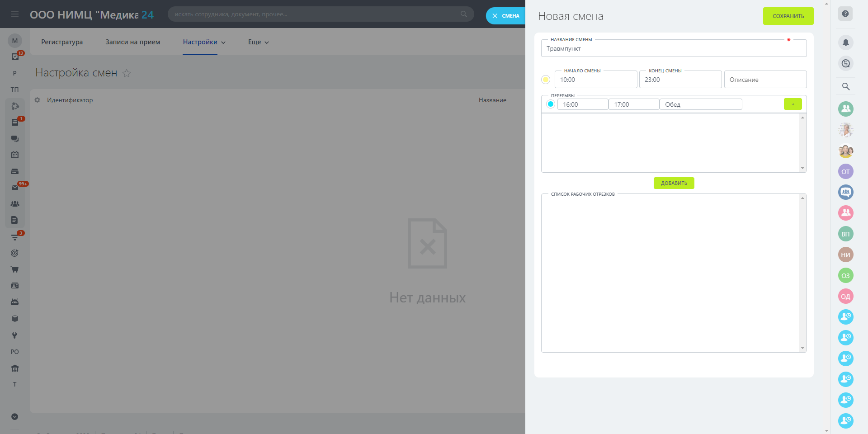Expand left sidebar with bottom chevron

tap(15, 417)
